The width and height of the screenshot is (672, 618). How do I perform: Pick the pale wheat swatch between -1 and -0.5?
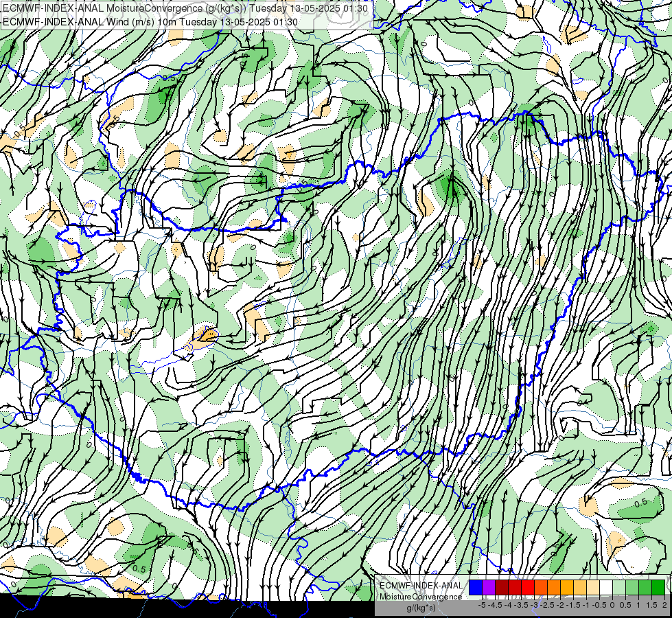[x=593, y=587]
